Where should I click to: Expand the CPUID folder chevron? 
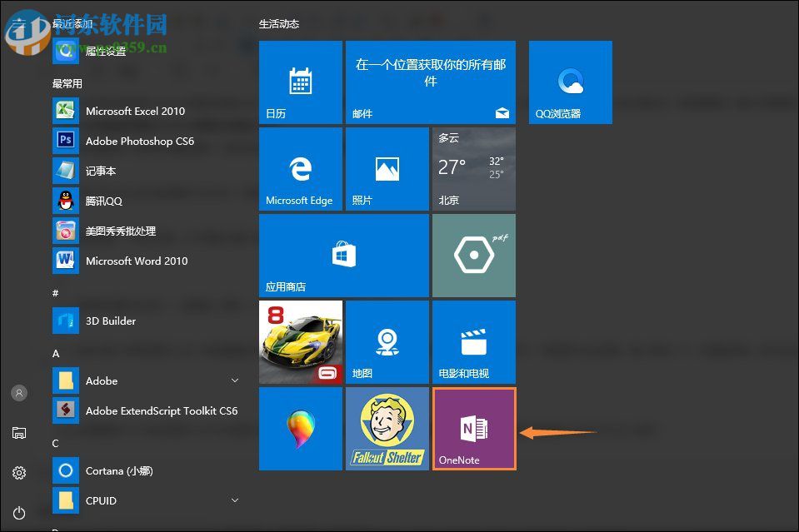tap(235, 500)
